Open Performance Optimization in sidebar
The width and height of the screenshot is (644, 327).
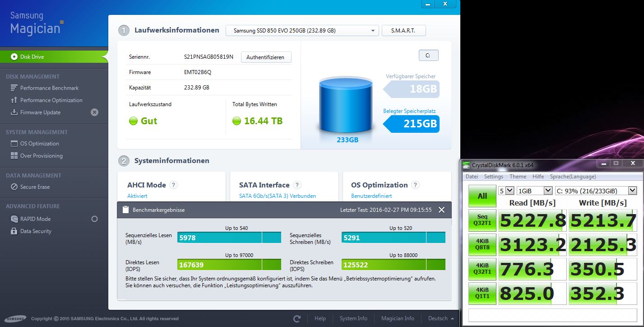pyautogui.click(x=51, y=100)
